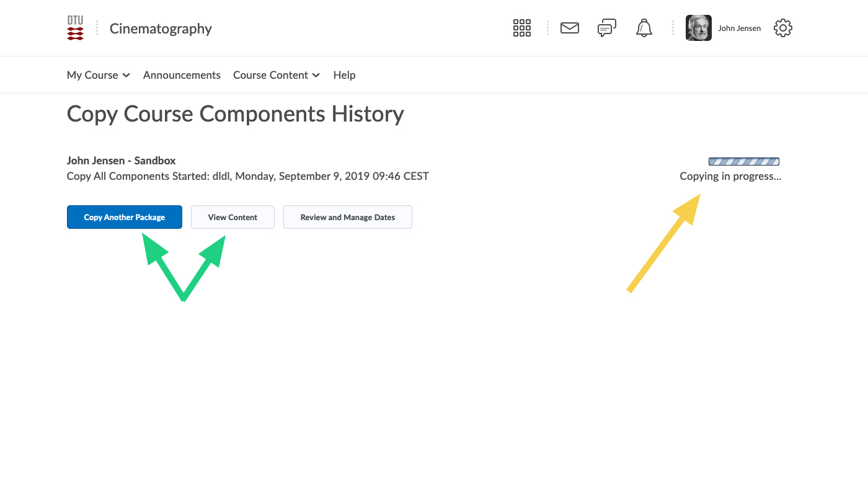Click the Cinematography course title link

click(x=161, y=29)
